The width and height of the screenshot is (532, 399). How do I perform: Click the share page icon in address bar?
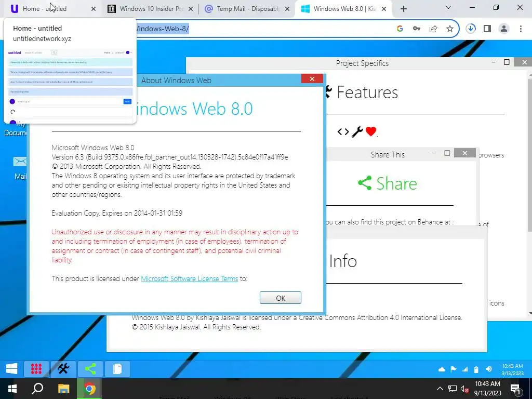pos(433,29)
